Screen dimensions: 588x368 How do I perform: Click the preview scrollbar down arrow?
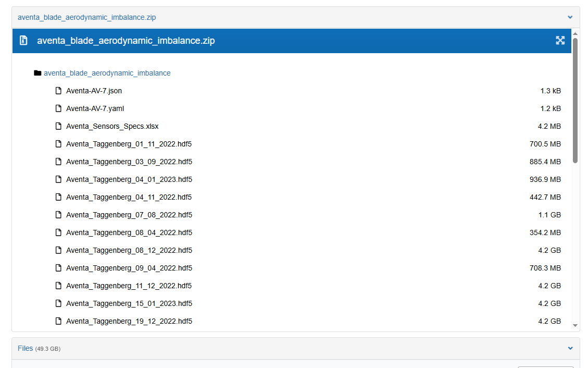tap(575, 326)
